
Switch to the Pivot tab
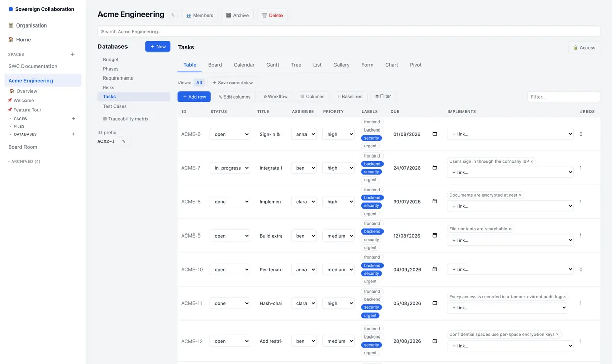coord(416,65)
